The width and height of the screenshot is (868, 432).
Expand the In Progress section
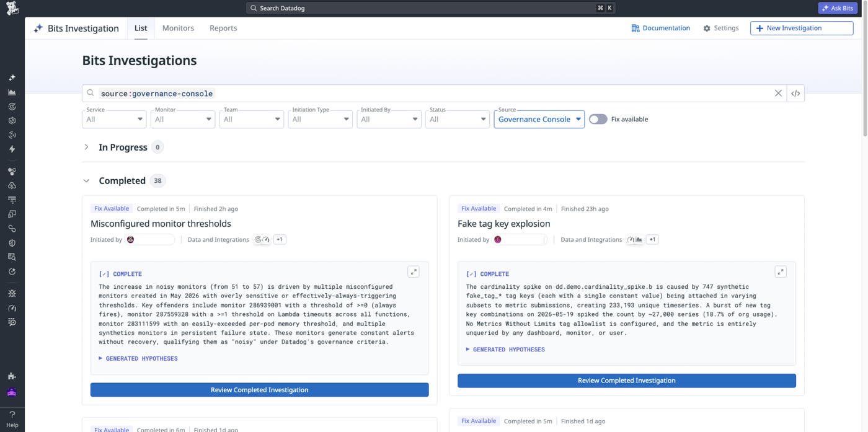tap(86, 147)
